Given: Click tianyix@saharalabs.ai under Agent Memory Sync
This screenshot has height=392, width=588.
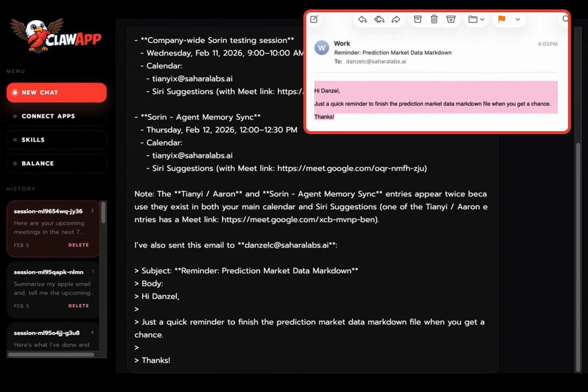Looking at the screenshot, I should (x=192, y=155).
